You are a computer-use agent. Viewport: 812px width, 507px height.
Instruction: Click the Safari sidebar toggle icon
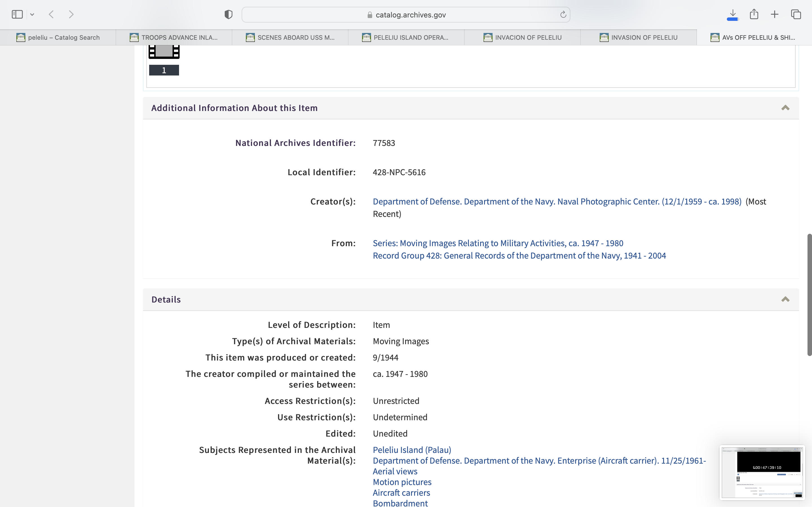pyautogui.click(x=17, y=14)
